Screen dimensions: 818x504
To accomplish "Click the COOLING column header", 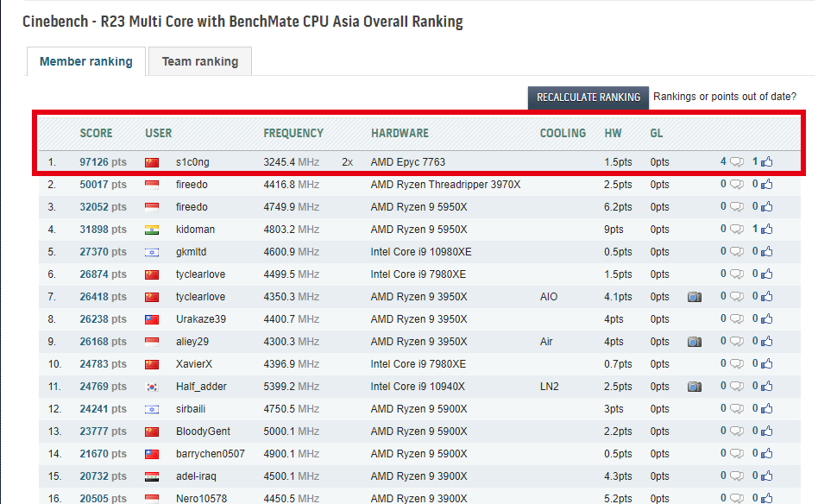I will coord(563,133).
